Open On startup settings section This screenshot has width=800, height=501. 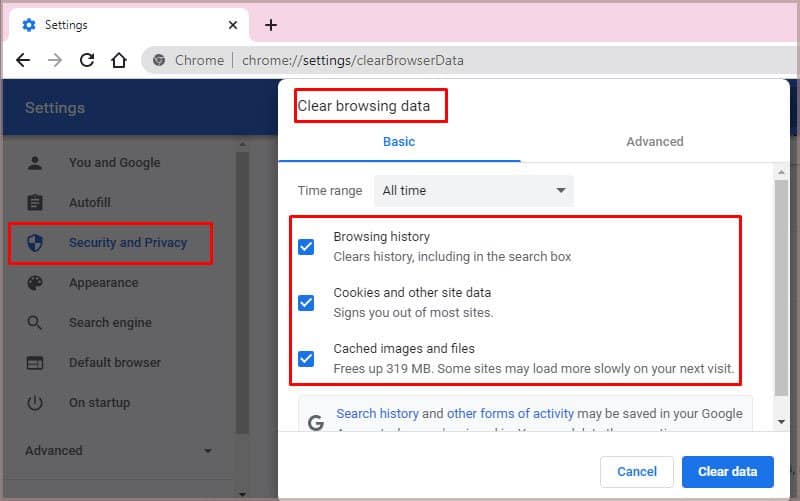[99, 403]
